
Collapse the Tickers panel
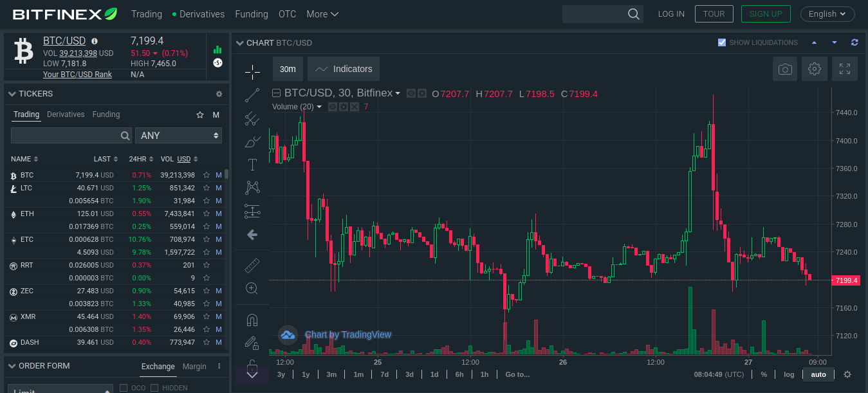point(12,94)
